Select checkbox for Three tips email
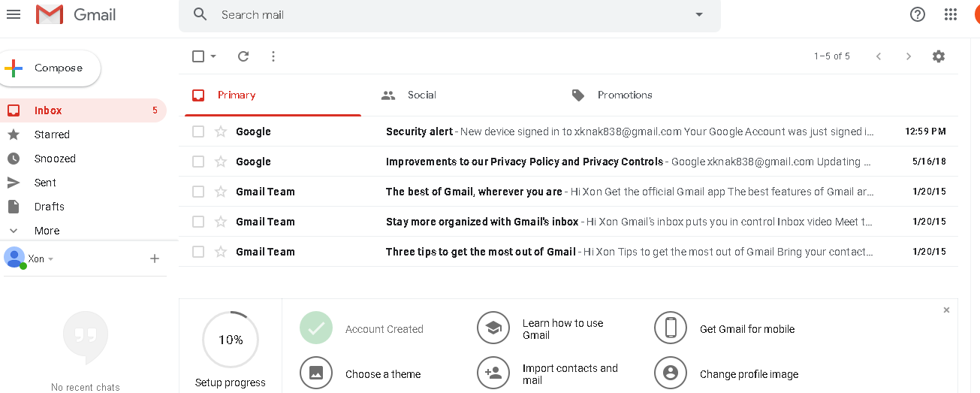 [198, 252]
